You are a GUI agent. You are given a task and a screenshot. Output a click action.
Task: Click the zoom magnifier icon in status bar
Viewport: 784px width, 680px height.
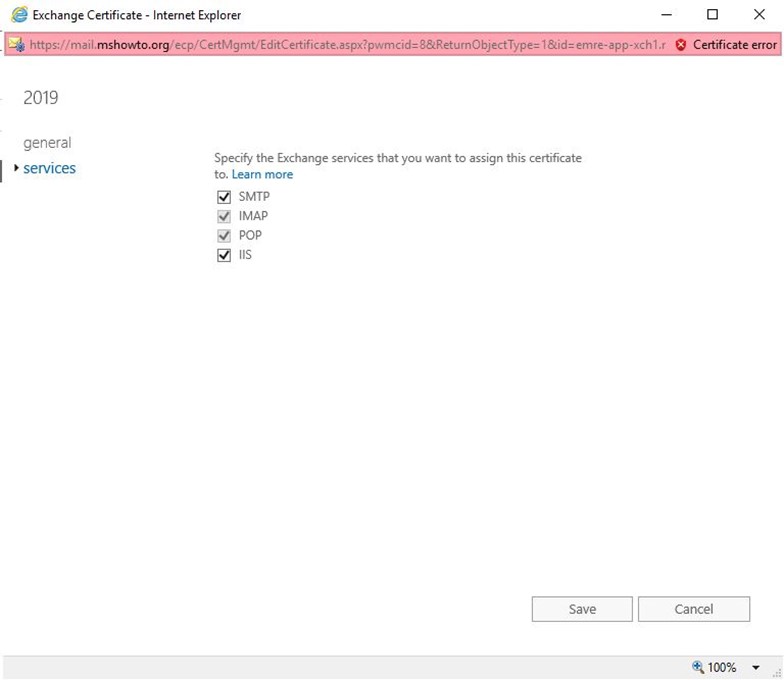click(698, 666)
